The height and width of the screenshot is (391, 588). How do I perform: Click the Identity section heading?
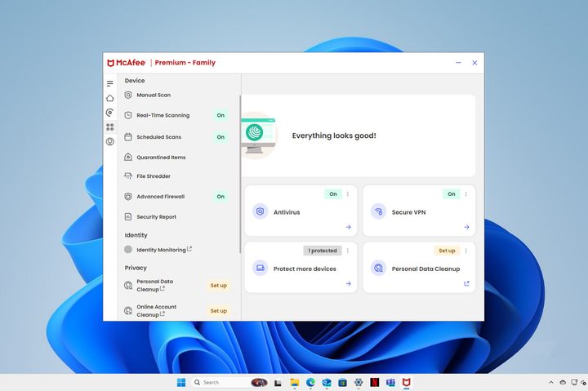coord(136,235)
